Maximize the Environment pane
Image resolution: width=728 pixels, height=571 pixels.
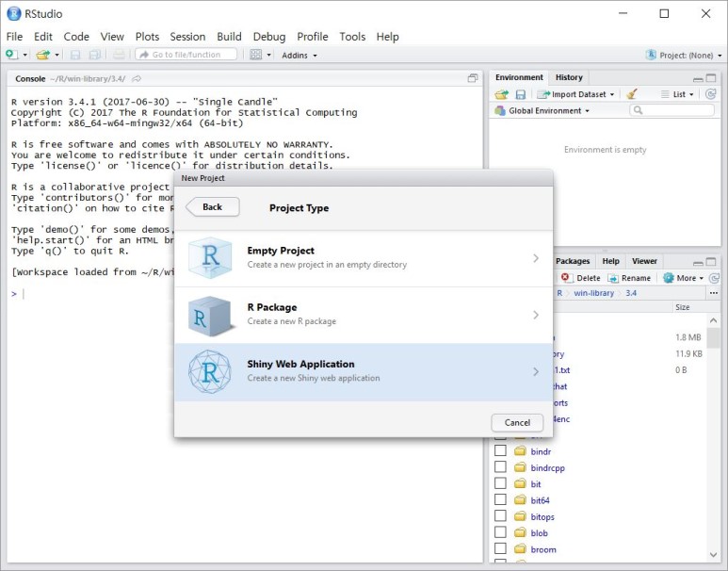711,78
